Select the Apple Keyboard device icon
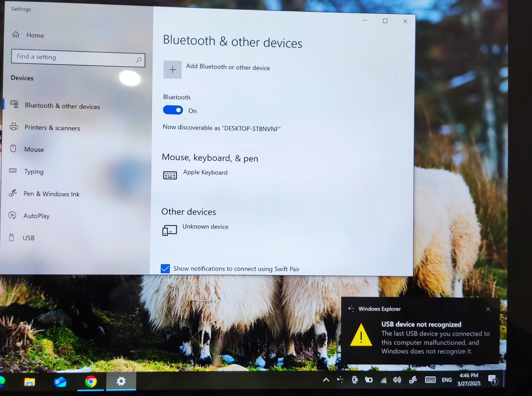 tap(170, 175)
